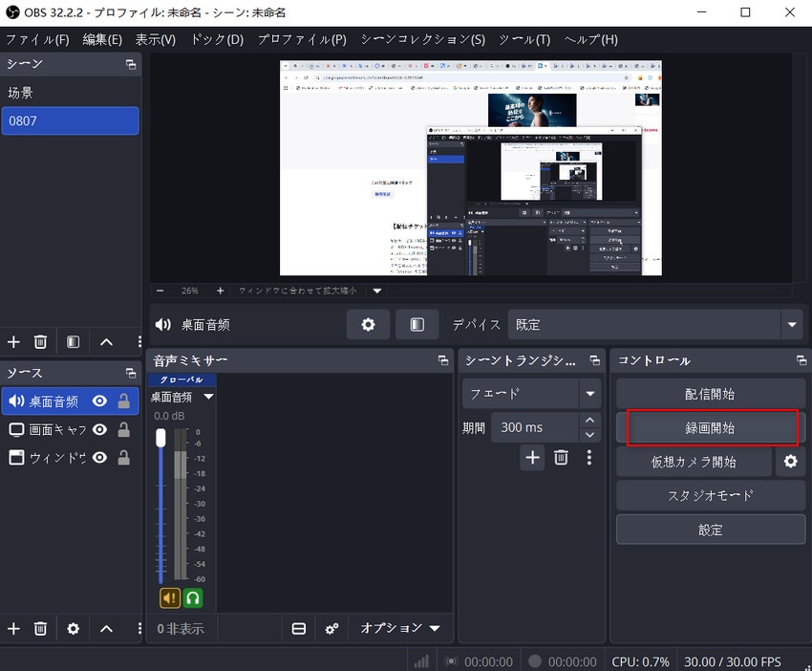Screen dimensions: 812x671
Task: Open the シーンコレクション(S) menu
Action: pos(423,40)
